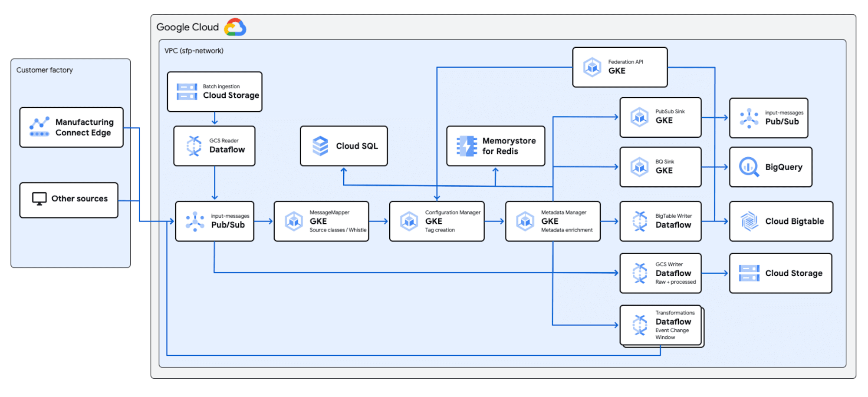Select 'Source classes / Whistle' text

tap(338, 230)
